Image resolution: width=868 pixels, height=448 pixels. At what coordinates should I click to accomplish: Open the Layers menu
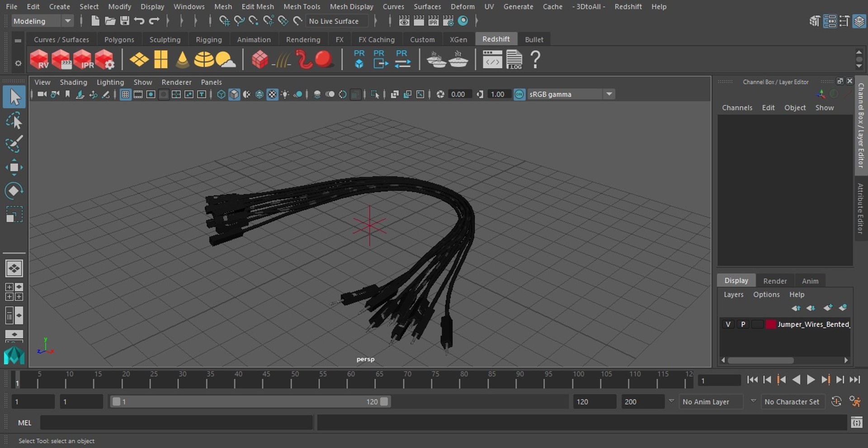(733, 294)
